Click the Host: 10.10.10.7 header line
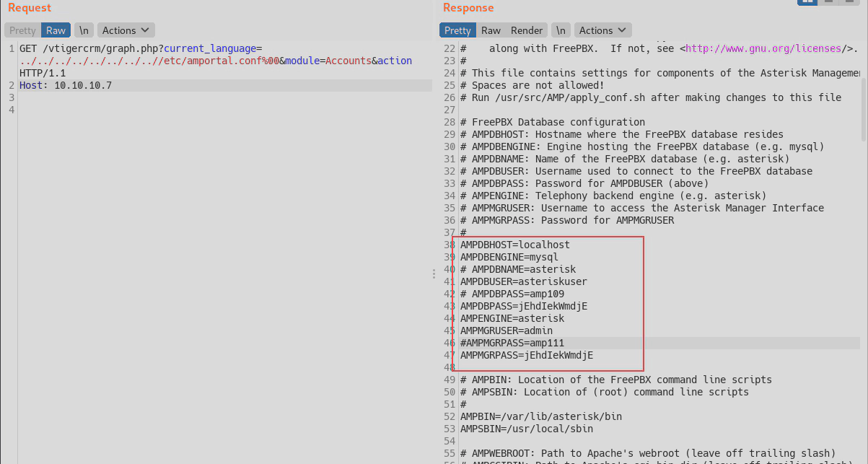 66,85
